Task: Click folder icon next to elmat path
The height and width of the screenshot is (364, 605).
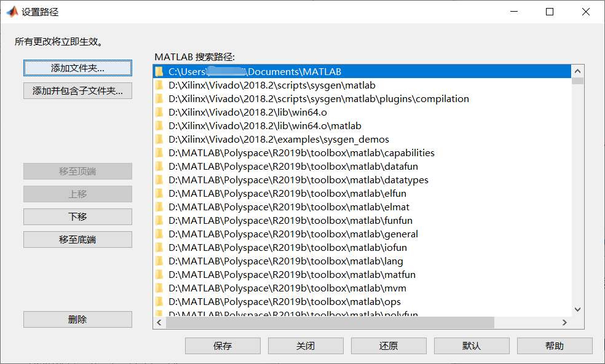Action: coord(159,207)
